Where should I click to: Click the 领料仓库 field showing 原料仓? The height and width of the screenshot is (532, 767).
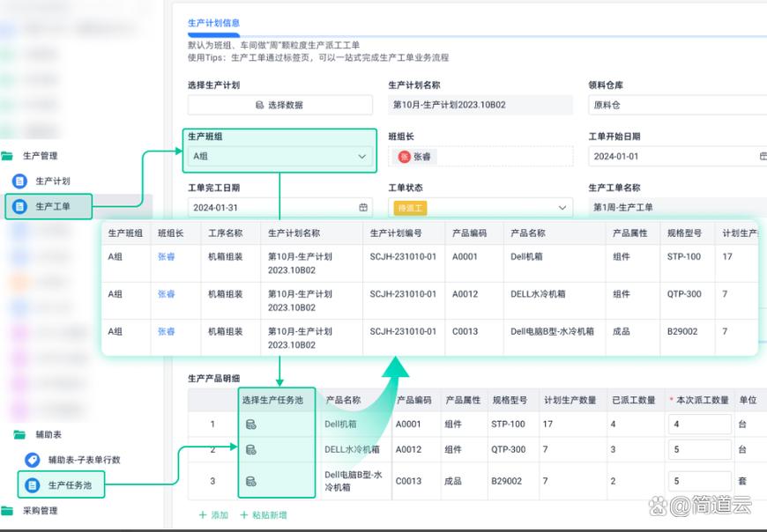point(677,105)
